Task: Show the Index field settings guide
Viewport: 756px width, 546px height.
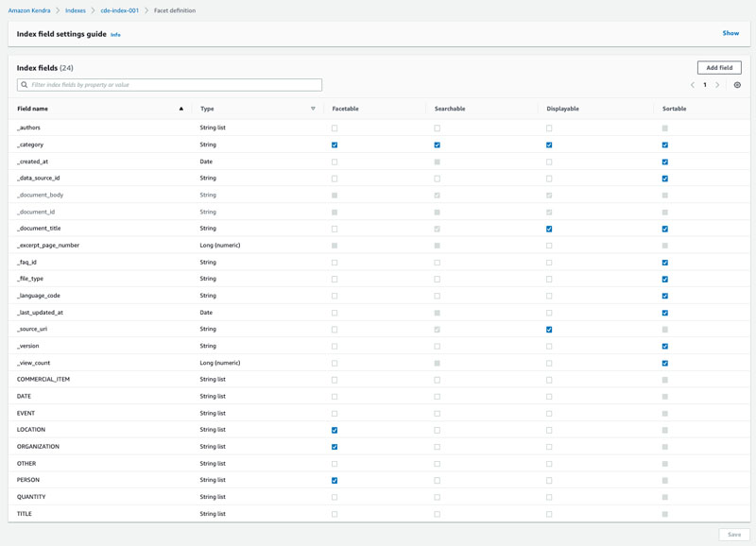Action: tap(730, 33)
